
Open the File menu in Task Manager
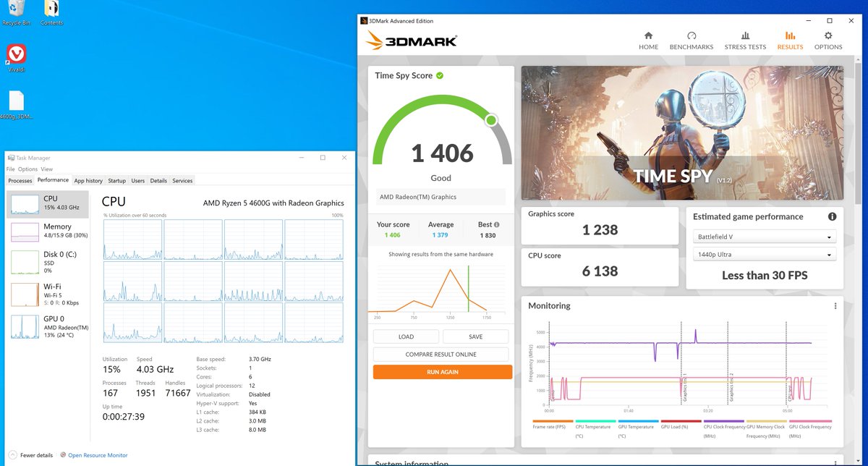[11, 169]
